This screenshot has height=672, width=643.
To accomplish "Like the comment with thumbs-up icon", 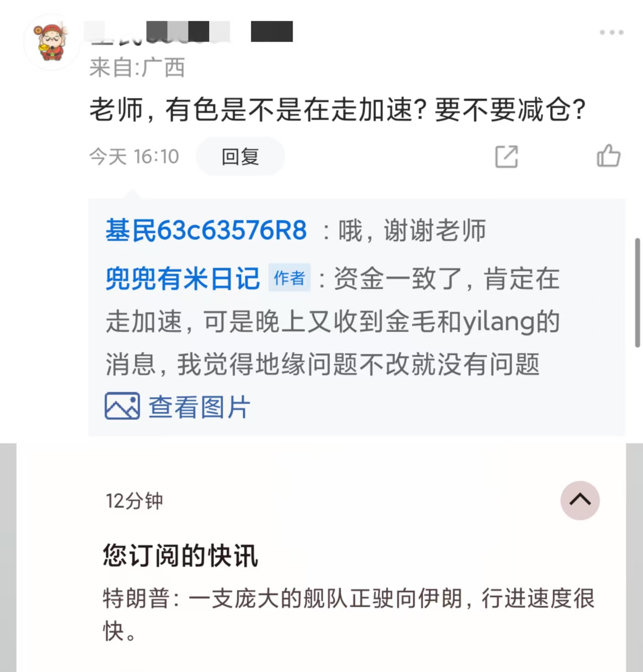I will (608, 155).
